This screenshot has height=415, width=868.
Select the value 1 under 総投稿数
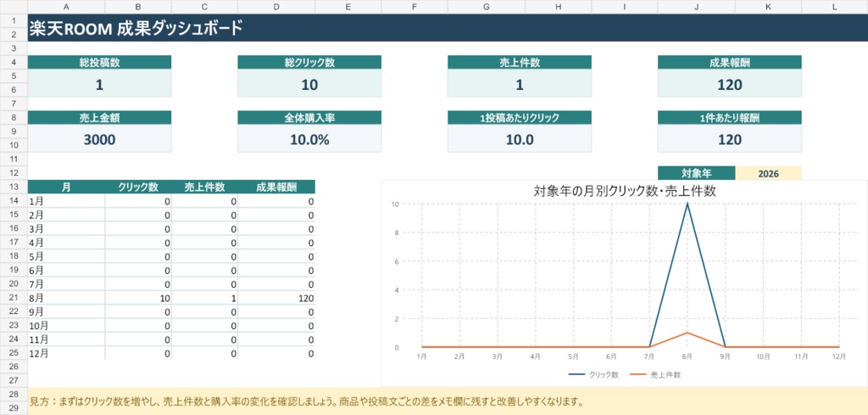[100, 84]
